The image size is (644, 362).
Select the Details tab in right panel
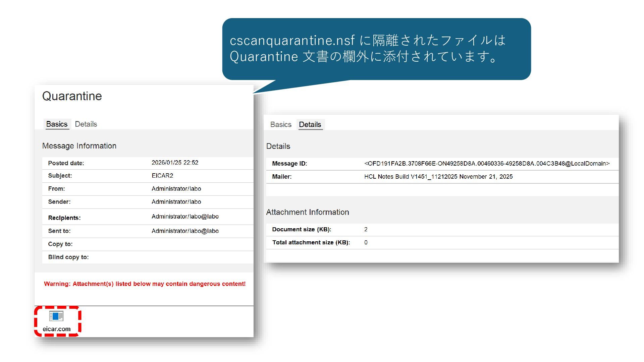pyautogui.click(x=310, y=125)
